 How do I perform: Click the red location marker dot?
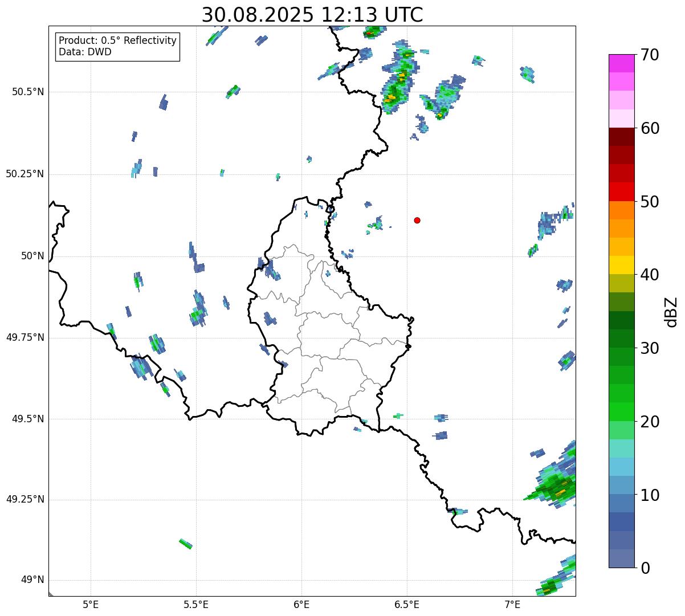[417, 220]
